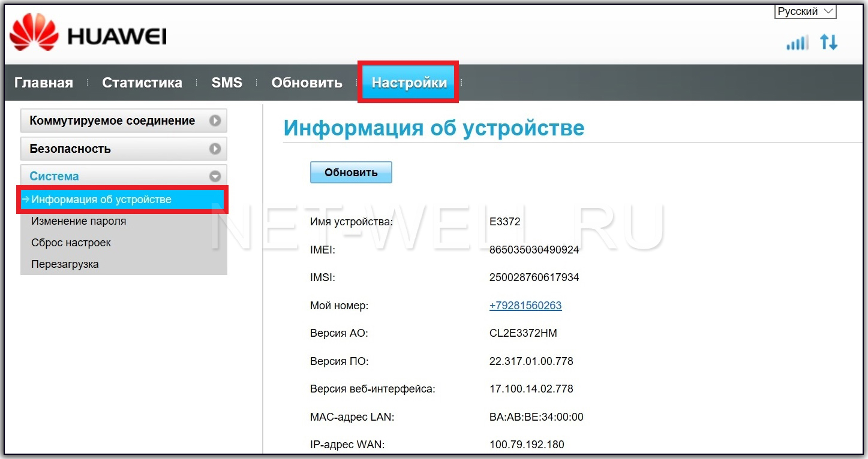Screen dimensions: 868x459
Task: Open the Русский language dropdown
Action: pos(806,11)
